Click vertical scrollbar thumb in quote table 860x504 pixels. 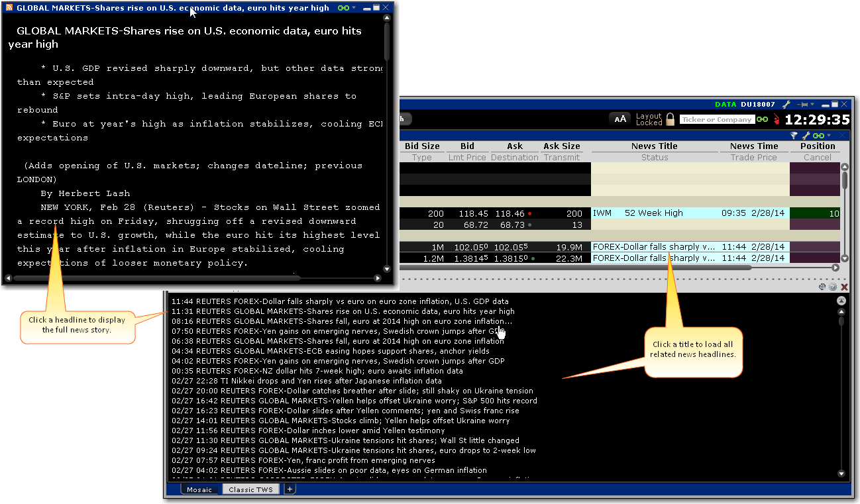pyautogui.click(x=845, y=179)
